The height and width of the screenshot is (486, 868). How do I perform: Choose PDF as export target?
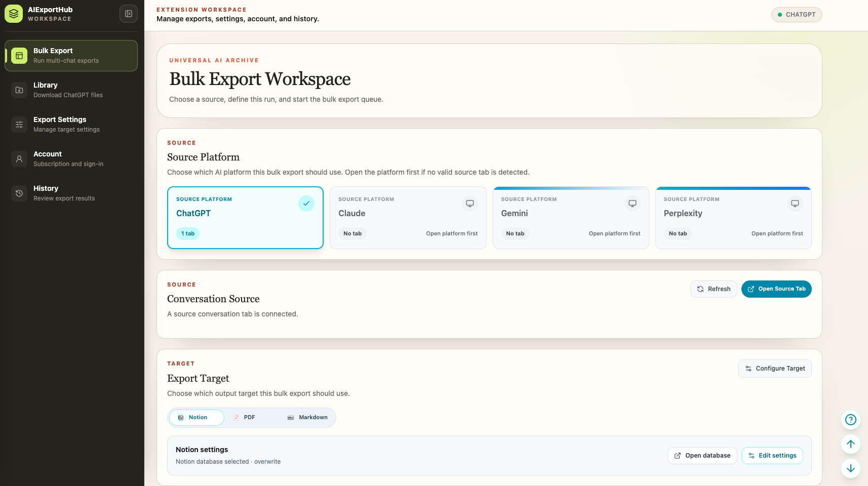[x=252, y=418]
